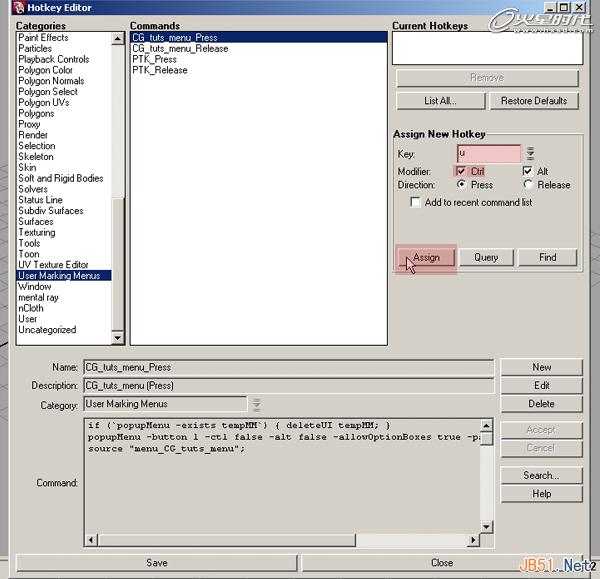Select Polygon Normals category
The height and width of the screenshot is (579, 600).
(x=64, y=81)
